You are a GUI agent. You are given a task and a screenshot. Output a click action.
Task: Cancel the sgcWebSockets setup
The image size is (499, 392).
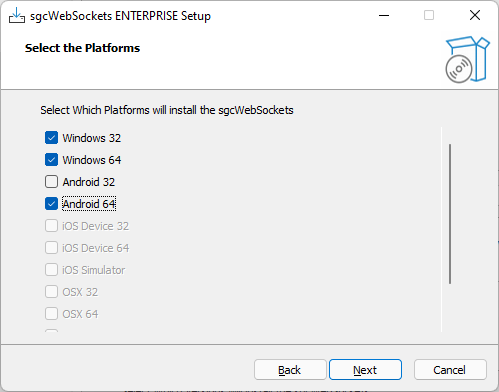click(450, 370)
